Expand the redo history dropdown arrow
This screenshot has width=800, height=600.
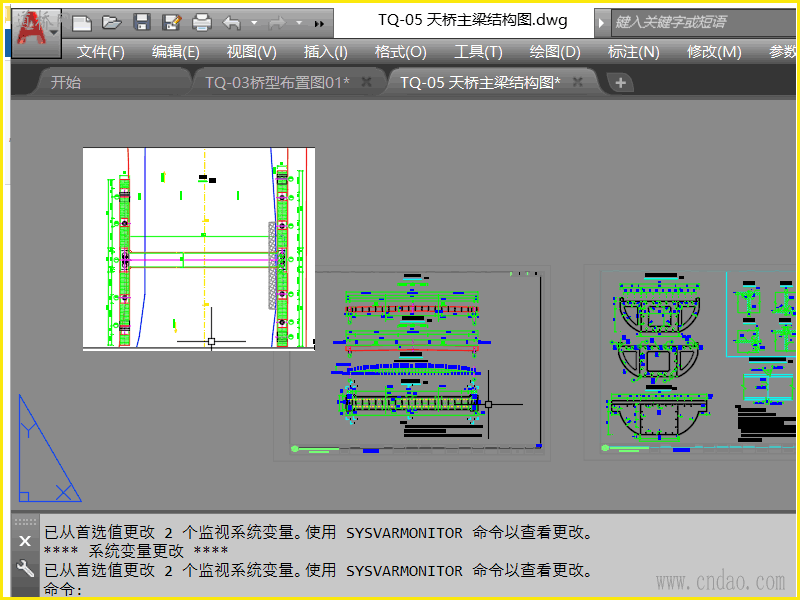click(299, 23)
